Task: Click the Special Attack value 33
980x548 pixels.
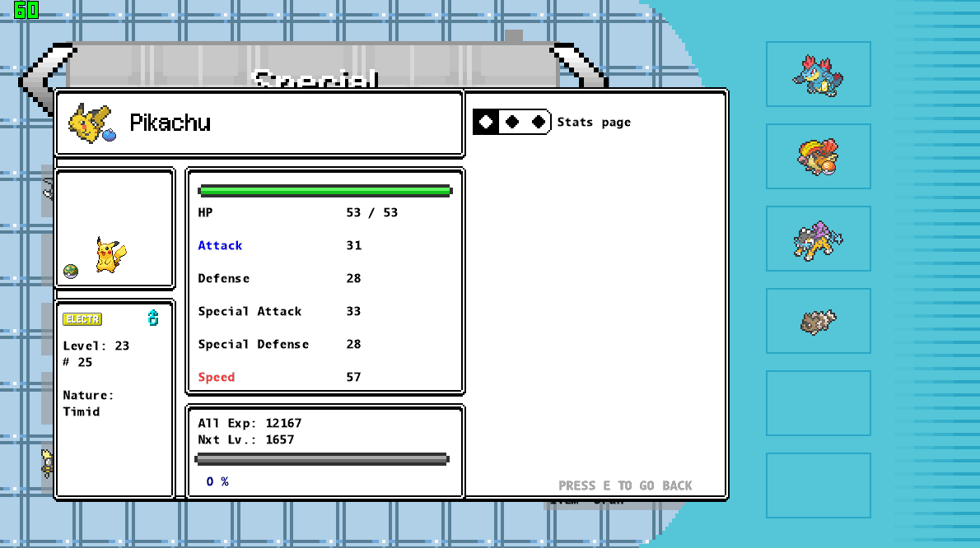Action: coord(354,312)
